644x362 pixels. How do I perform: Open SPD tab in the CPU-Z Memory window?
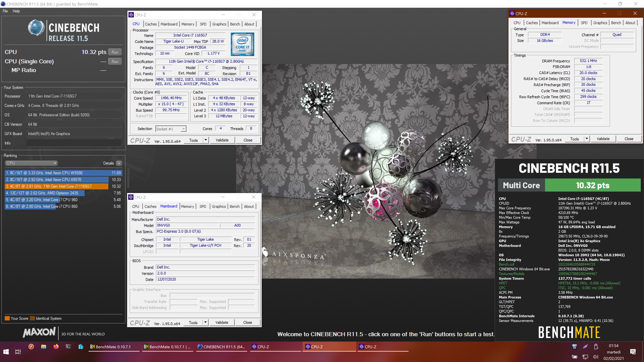click(x=584, y=23)
